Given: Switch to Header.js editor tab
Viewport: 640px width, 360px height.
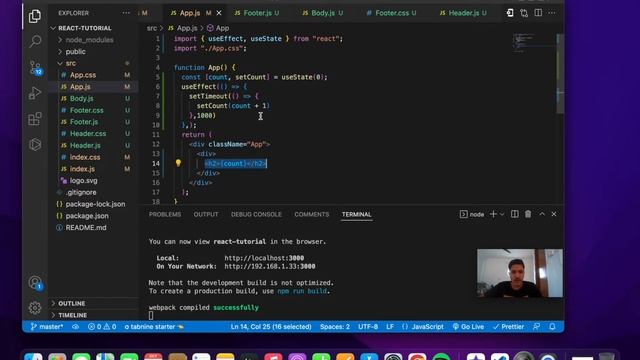Looking at the screenshot, I should (463, 13).
